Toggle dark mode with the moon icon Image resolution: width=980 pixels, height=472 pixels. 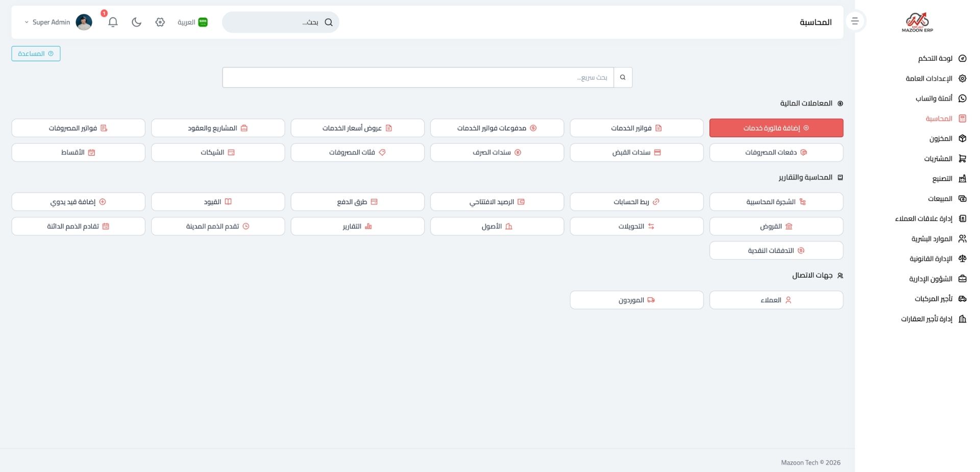pyautogui.click(x=136, y=22)
